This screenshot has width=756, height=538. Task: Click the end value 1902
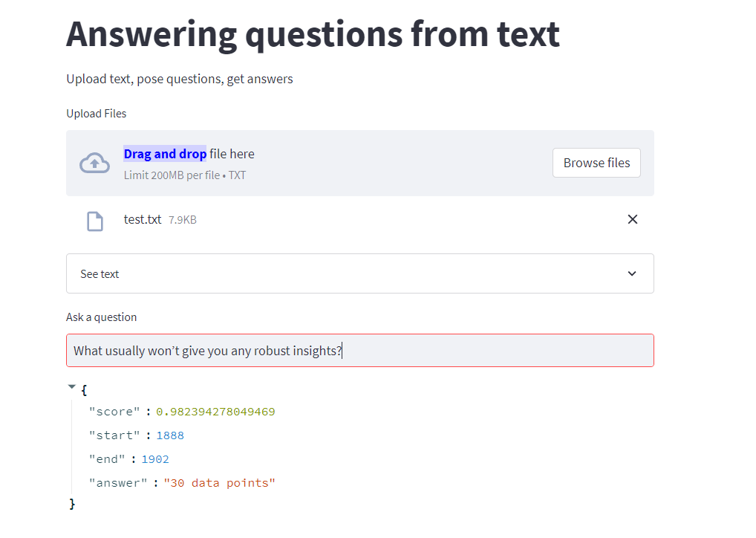point(155,459)
